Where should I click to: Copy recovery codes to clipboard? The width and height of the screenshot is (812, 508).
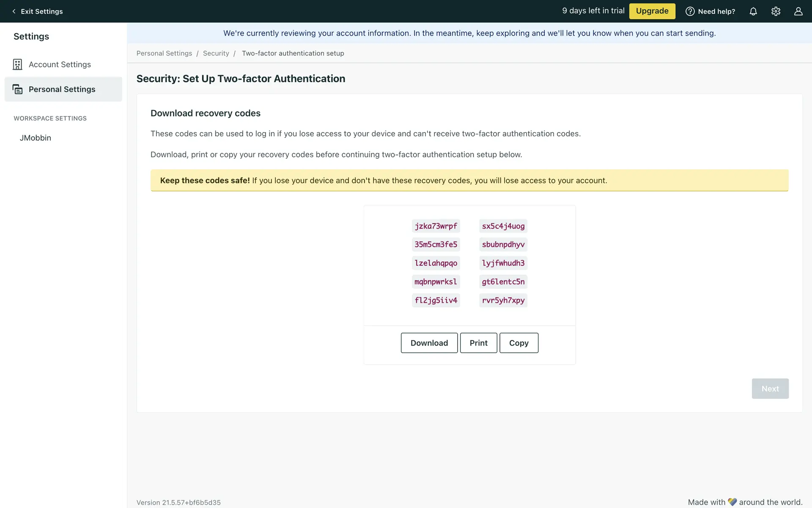pyautogui.click(x=518, y=343)
